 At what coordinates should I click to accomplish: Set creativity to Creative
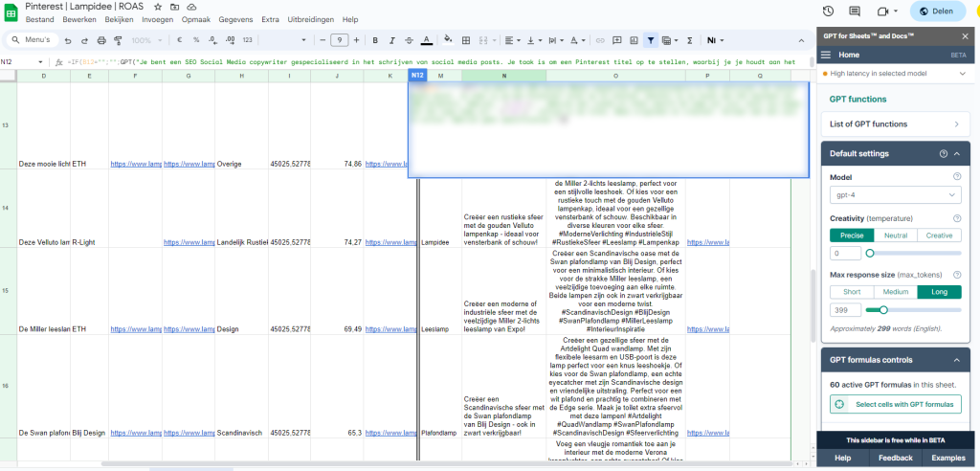[x=939, y=235]
